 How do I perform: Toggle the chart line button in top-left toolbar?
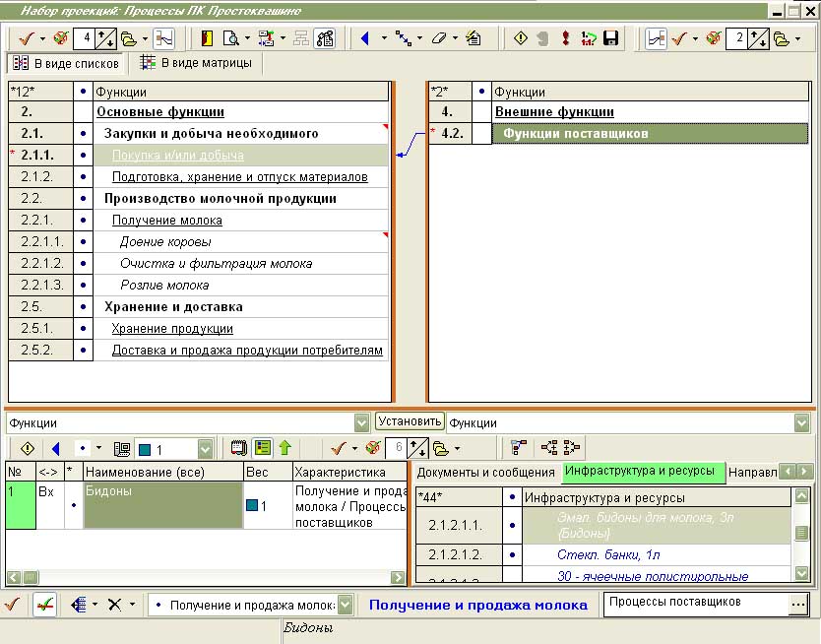[163, 38]
